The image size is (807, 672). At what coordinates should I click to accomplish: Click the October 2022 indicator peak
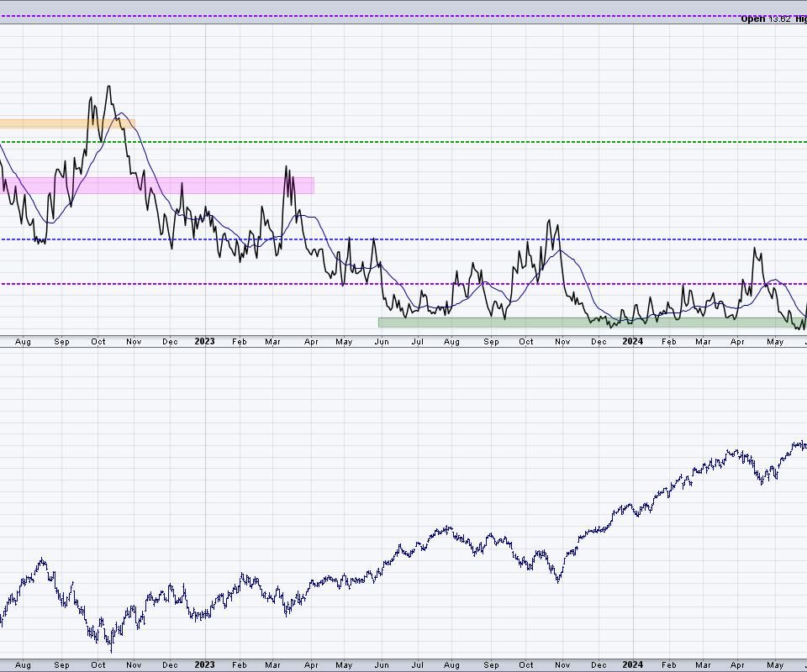[108, 87]
